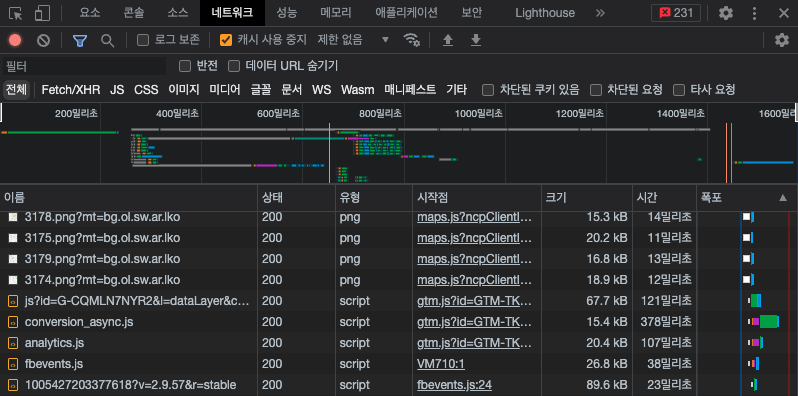This screenshot has height=396, width=798.
Task: Open the 보안 tab
Action: pyautogui.click(x=471, y=13)
